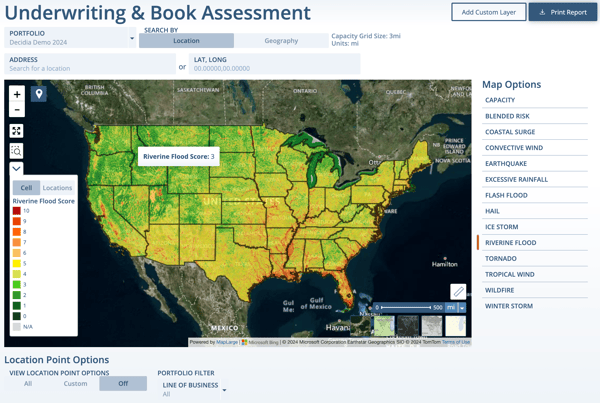Switch to the Locations legend tab
Screen dimensions: 600x403
pyautogui.click(x=57, y=188)
